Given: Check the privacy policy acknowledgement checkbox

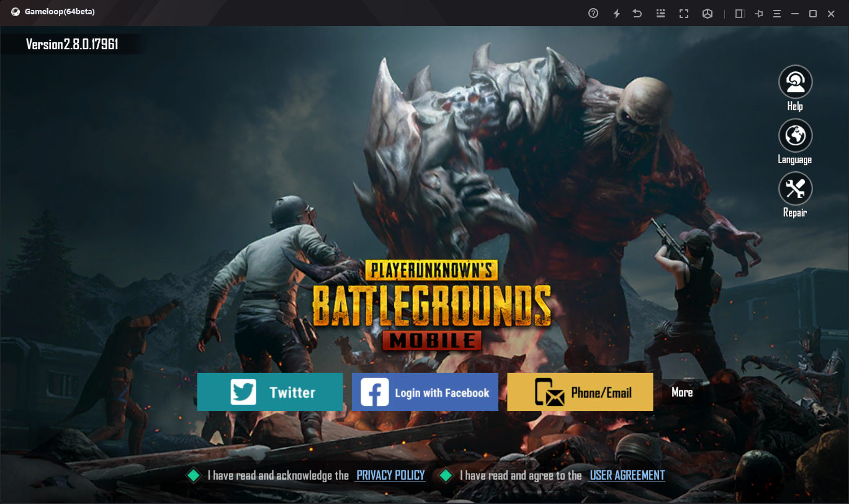Looking at the screenshot, I should pyautogui.click(x=193, y=475).
